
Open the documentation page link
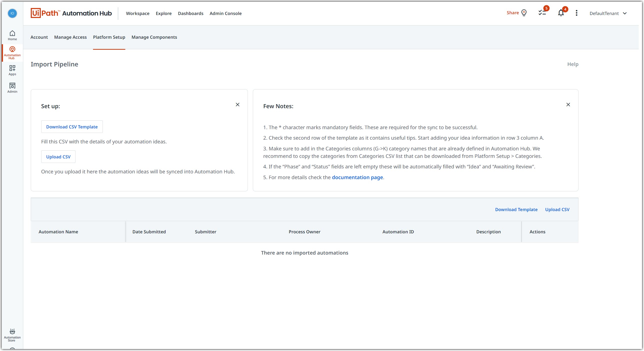[x=357, y=177]
